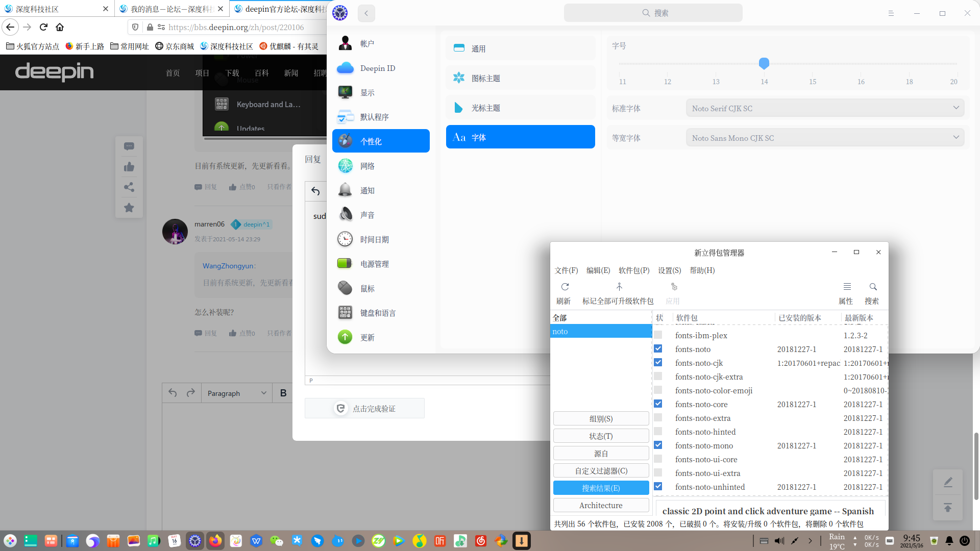Click the Architecture filter button
Screen dimensions: 980x551
click(601, 505)
